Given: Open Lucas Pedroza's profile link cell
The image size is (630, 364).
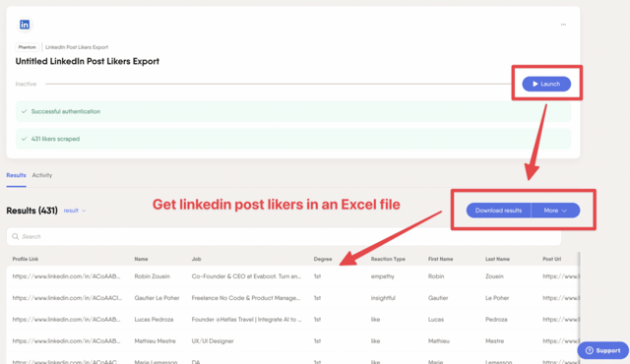Looking at the screenshot, I should (x=66, y=320).
